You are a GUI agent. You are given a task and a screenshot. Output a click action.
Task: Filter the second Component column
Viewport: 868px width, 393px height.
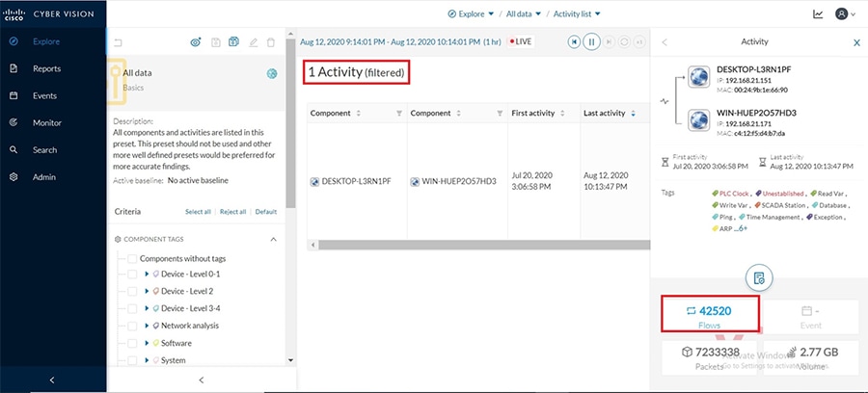coord(500,113)
